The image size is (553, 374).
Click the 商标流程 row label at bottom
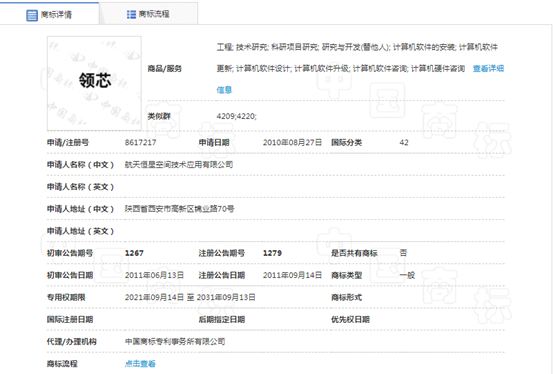point(62,364)
